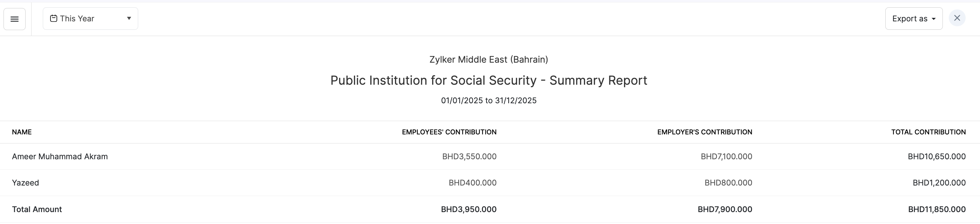Image resolution: width=980 pixels, height=224 pixels.
Task: Open the Ameer Muhammad Akram row
Action: (x=60, y=156)
